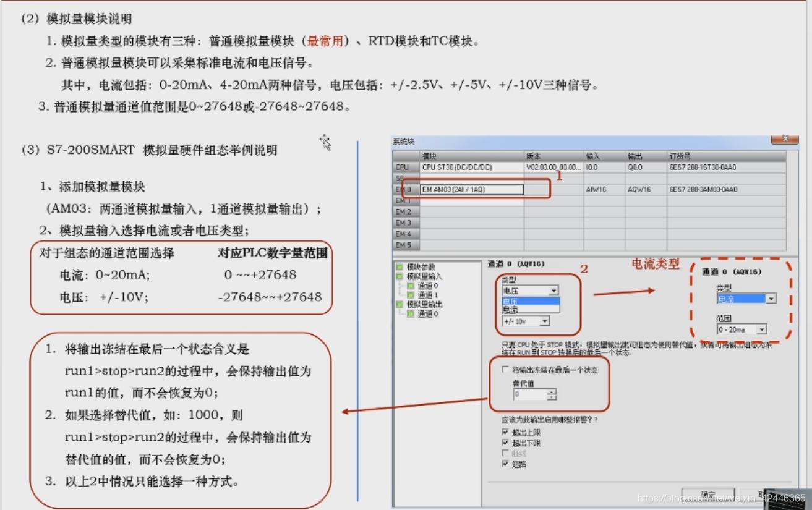Viewport: 812px width, 510px height.
Task: Increase 替代值 with the up arrow
Action: (x=552, y=391)
